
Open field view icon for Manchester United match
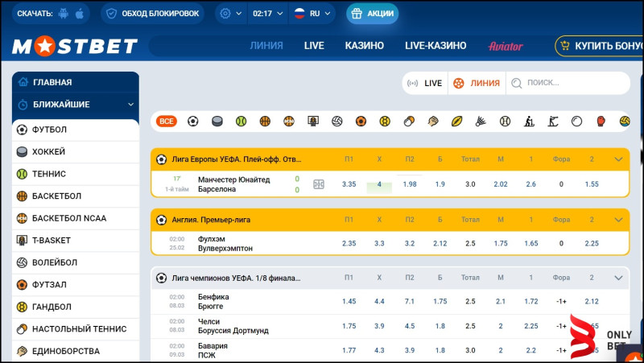pos(319,184)
